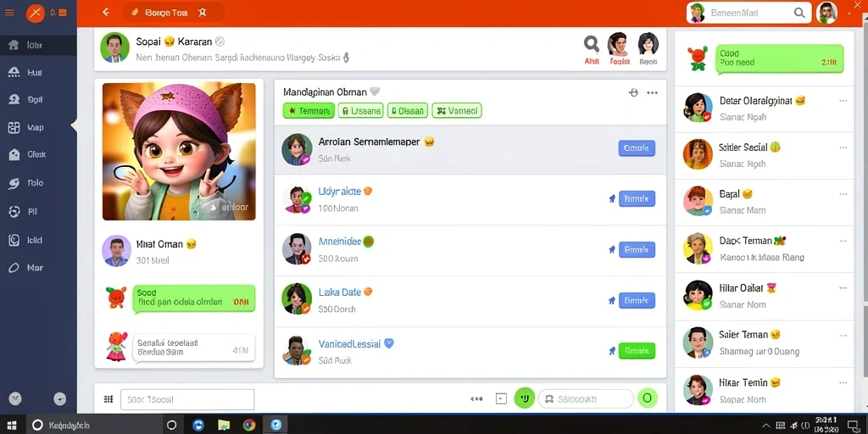This screenshot has width=868, height=434.
Task: Open the white Senalki message bubble
Action: point(194,348)
